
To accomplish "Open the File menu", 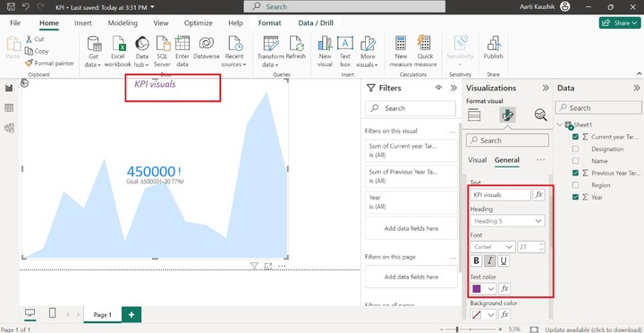I will pos(15,23).
